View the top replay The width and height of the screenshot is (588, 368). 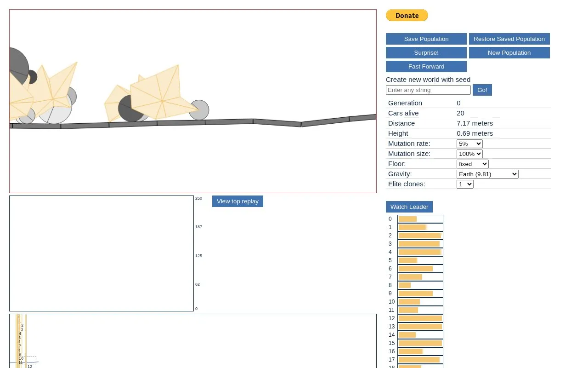237,201
